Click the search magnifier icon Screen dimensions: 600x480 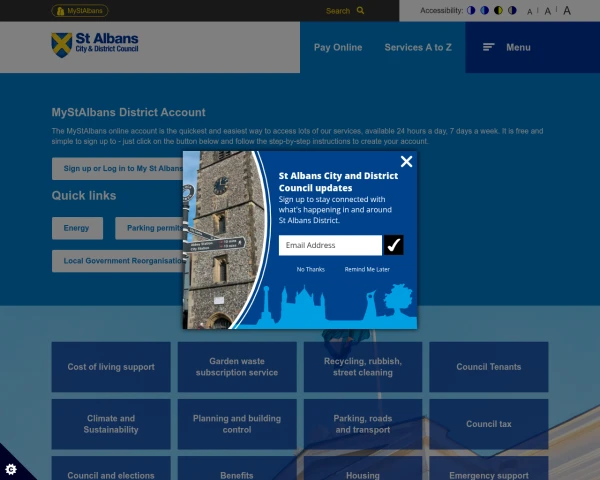coord(360,10)
